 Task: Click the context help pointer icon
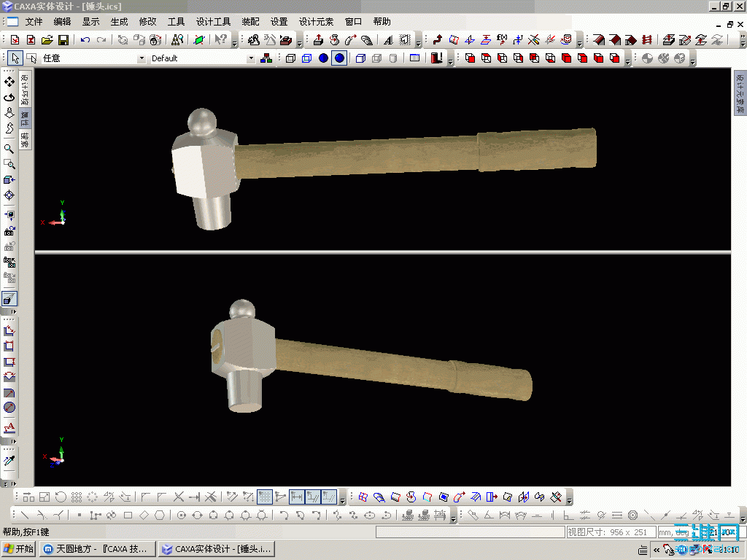pyautogui.click(x=220, y=39)
